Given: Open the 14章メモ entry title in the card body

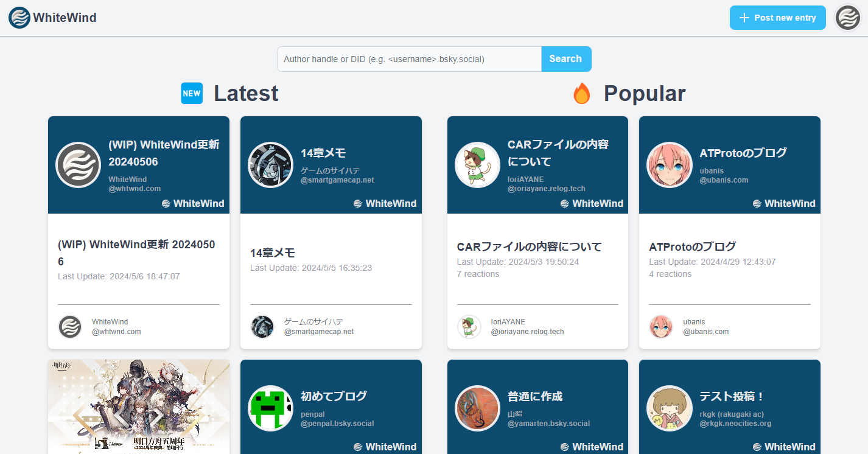Looking at the screenshot, I should 273,253.
